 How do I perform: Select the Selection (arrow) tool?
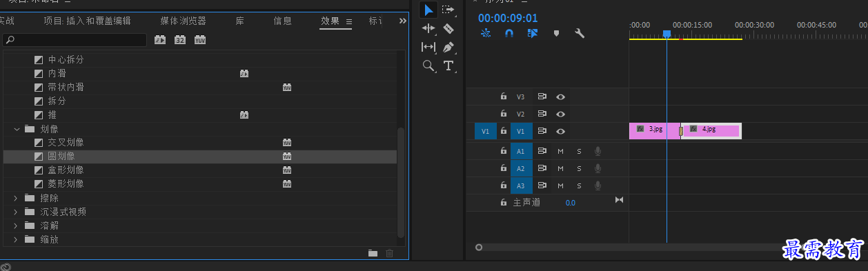tap(428, 10)
